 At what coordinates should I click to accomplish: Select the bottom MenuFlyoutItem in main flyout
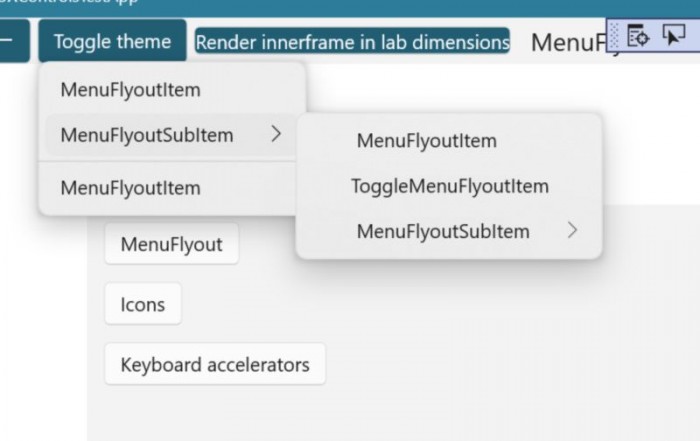click(x=130, y=187)
